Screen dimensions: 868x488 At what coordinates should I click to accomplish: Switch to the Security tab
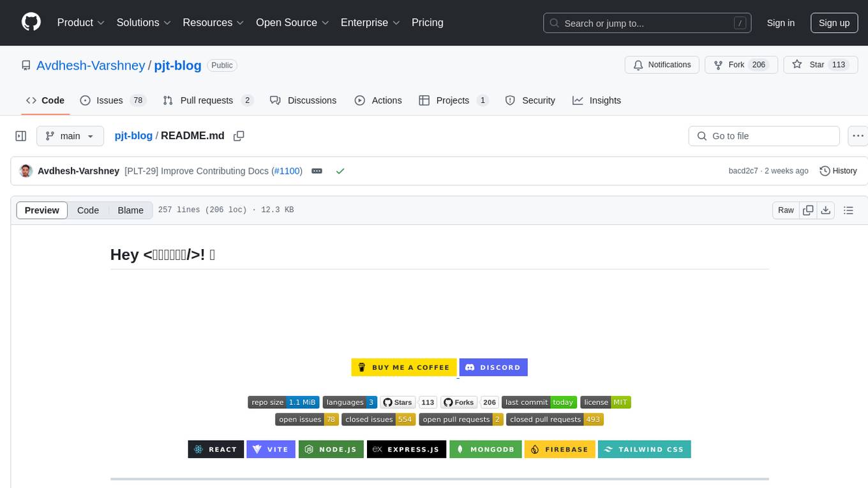pos(530,100)
